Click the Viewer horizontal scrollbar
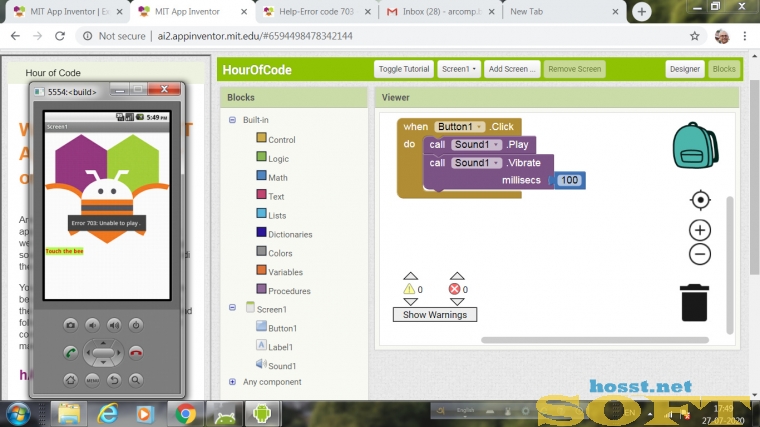Image resolution: width=760 pixels, height=427 pixels. [x=595, y=340]
